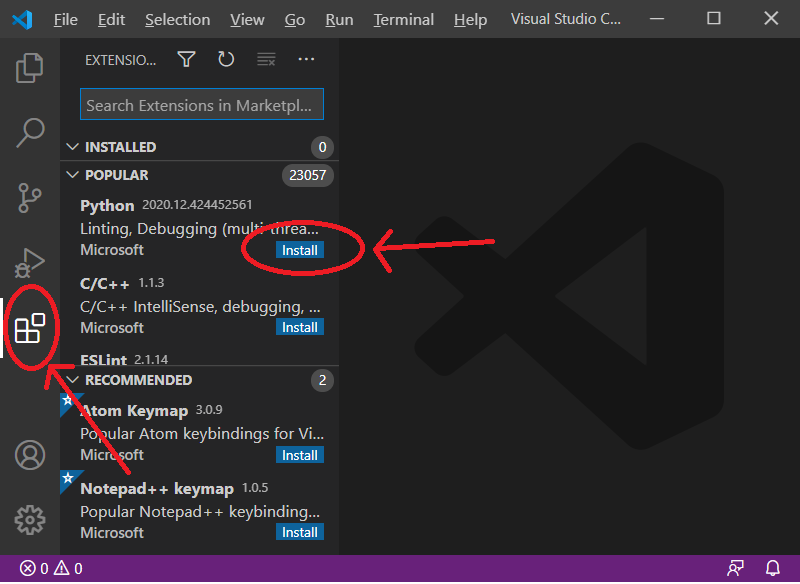
Task: Collapse the RECOMMENDED section
Action: 72,380
